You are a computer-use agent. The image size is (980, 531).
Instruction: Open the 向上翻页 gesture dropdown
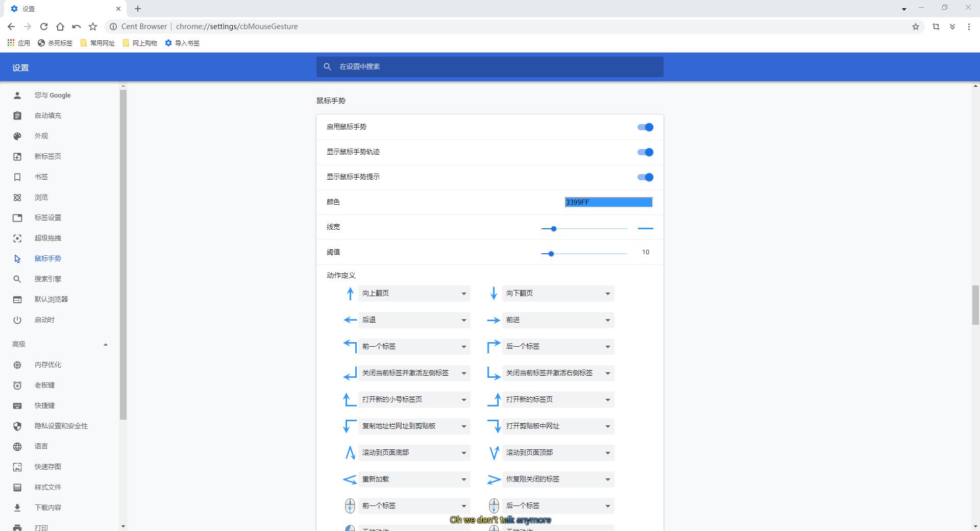414,294
